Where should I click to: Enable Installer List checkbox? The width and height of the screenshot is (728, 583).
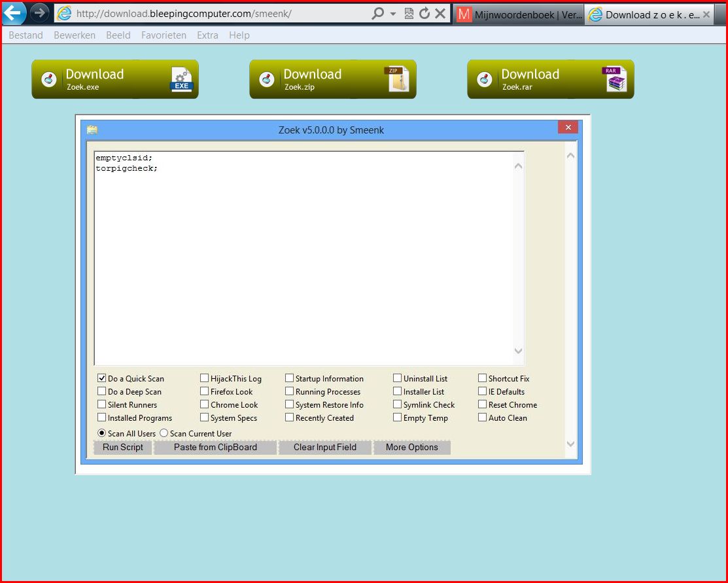pyautogui.click(x=397, y=391)
